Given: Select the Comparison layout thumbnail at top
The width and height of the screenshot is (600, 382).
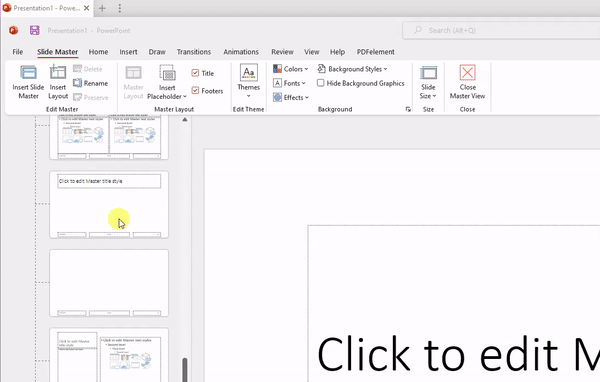Looking at the screenshot, I should pos(109,137).
